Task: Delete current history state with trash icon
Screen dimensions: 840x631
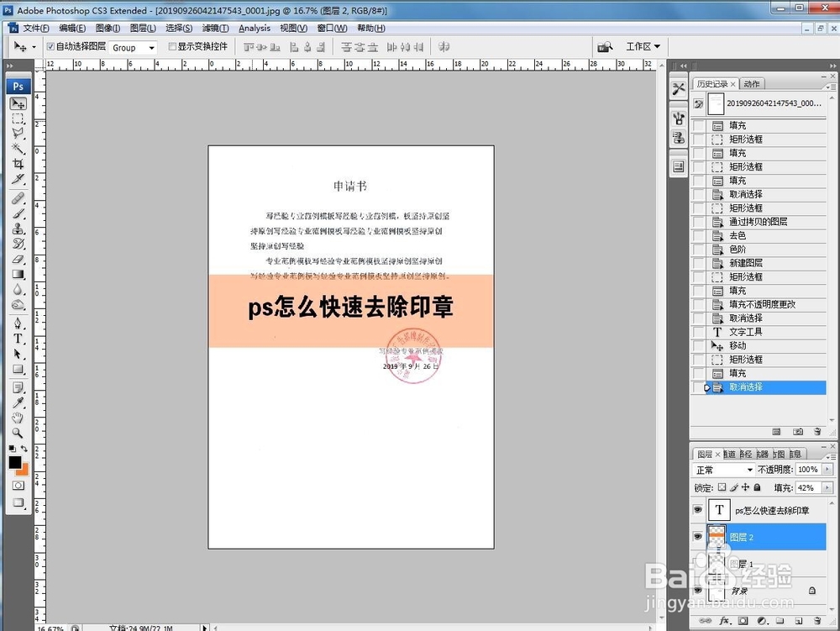Action: click(x=817, y=431)
